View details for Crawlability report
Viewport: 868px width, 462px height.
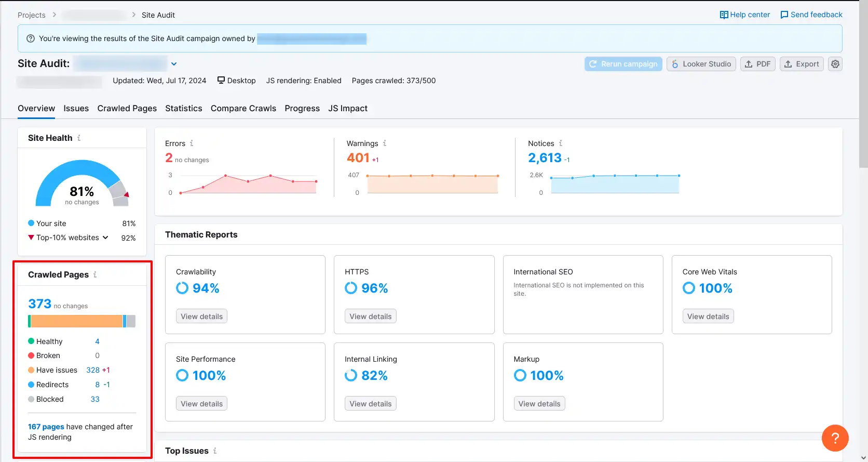pyautogui.click(x=201, y=316)
